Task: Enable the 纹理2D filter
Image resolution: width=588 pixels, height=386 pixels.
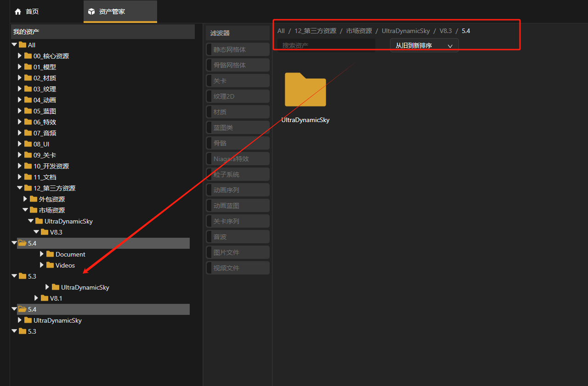Action: click(x=237, y=96)
